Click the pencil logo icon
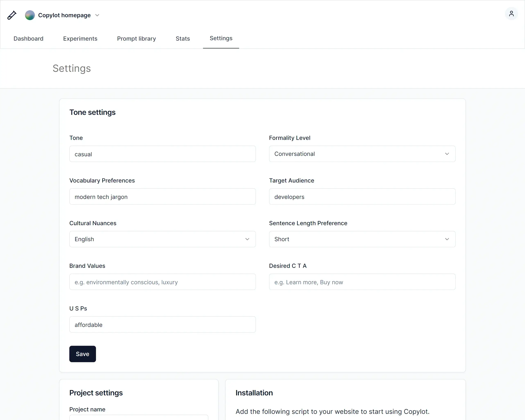 pyautogui.click(x=12, y=15)
